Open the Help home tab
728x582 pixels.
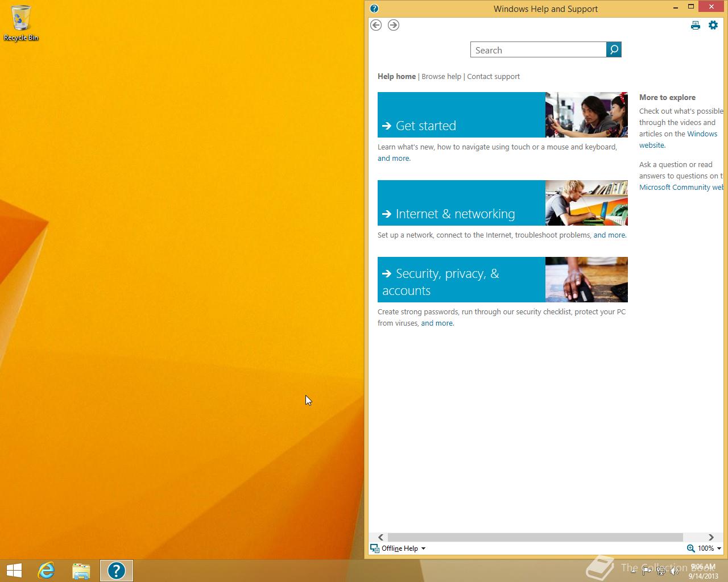click(397, 76)
